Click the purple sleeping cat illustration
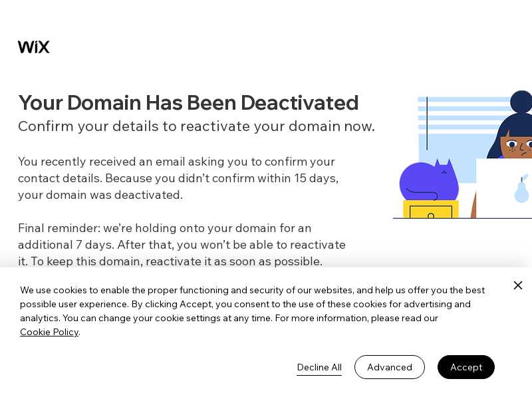Image resolution: width=532 pixels, height=399 pixels. click(429, 180)
